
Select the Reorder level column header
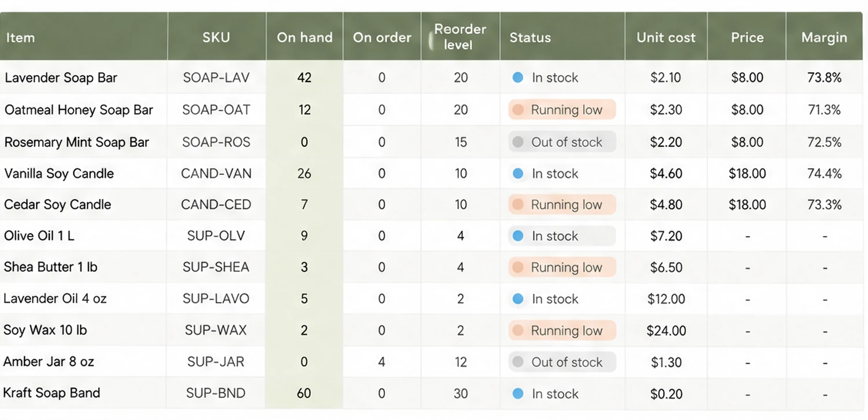click(460, 36)
